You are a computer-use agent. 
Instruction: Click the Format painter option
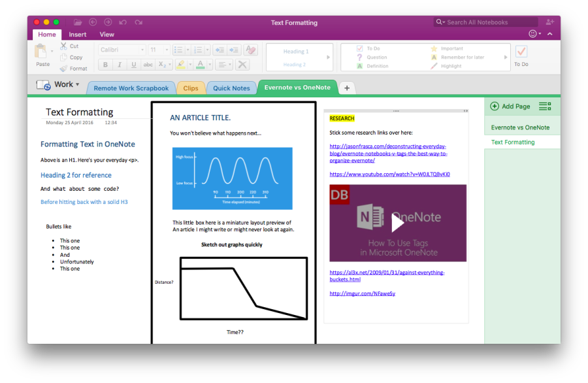tap(73, 69)
